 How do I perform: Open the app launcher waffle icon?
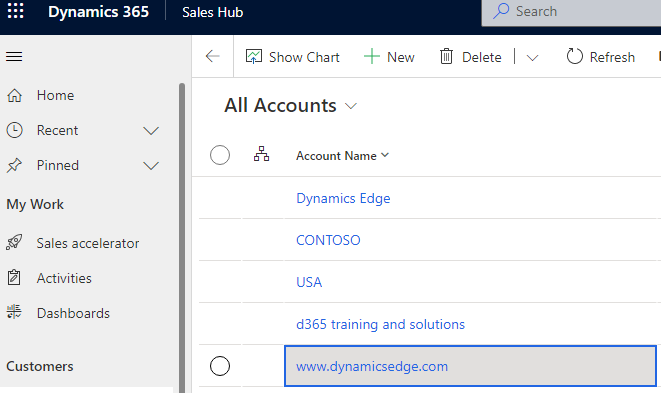tap(16, 11)
